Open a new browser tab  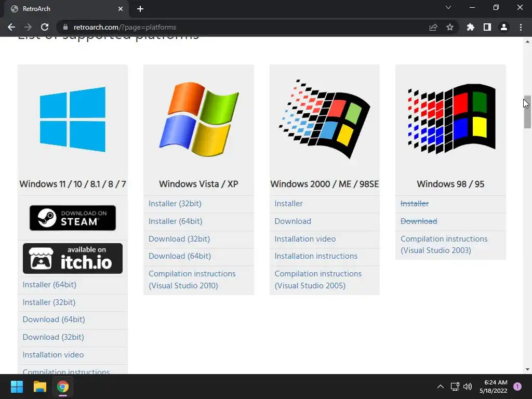tap(140, 9)
